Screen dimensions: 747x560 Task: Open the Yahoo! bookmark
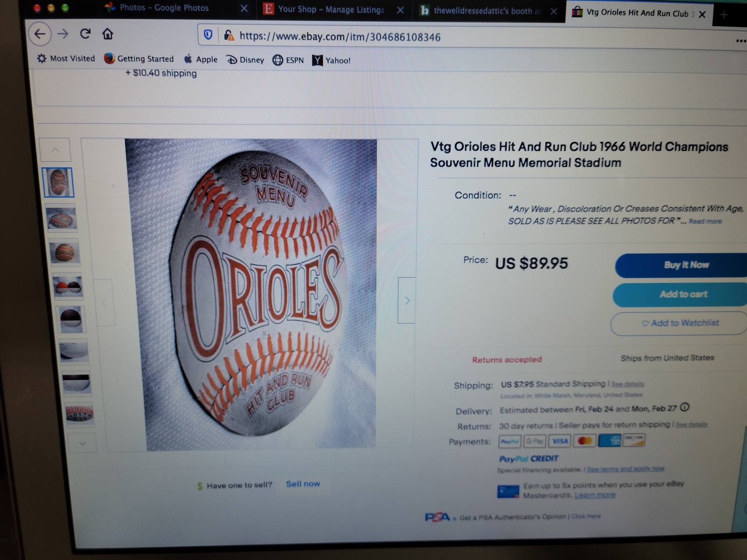pyautogui.click(x=331, y=60)
